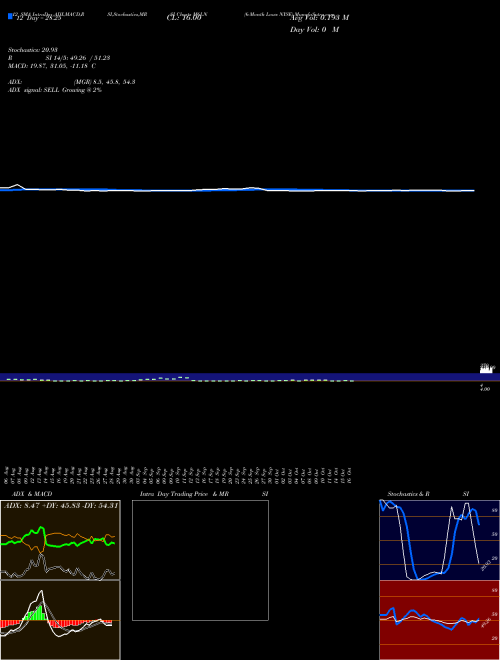The height and width of the screenshot is (660, 500).
Task: Click the 'ADX signal: SELL Growing @ 2%' text
Action: point(55,90)
